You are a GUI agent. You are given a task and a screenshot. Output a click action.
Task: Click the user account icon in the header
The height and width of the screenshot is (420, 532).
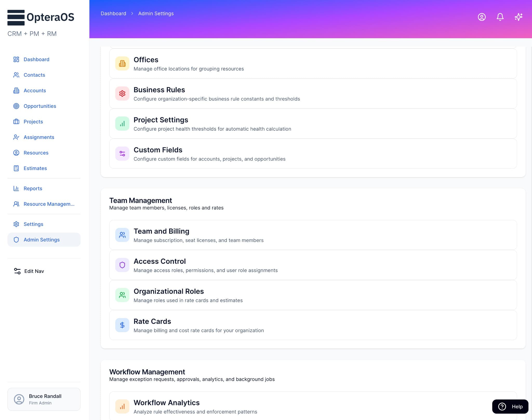coord(482,17)
